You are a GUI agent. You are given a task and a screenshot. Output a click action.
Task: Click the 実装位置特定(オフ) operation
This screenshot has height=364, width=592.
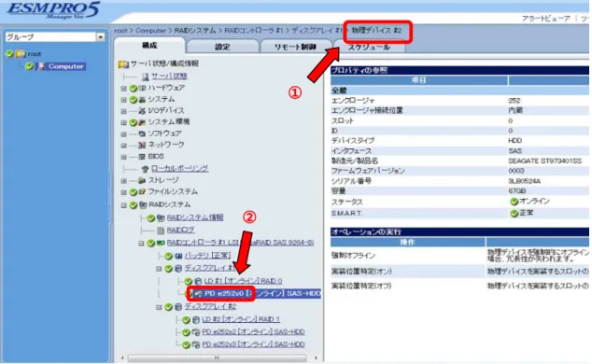361,287
